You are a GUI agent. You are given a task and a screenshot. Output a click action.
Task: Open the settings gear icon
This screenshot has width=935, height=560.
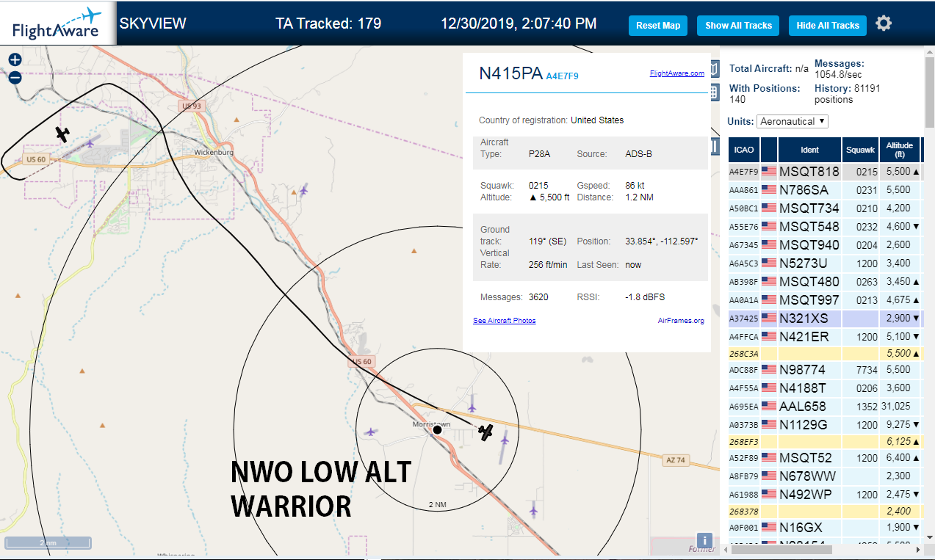point(884,23)
